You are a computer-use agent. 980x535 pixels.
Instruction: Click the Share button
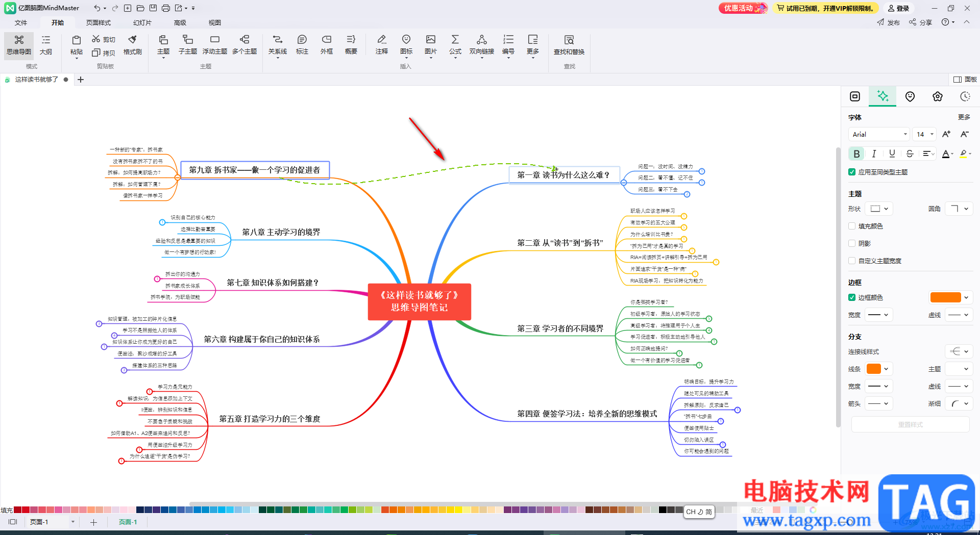pyautogui.click(x=921, y=22)
